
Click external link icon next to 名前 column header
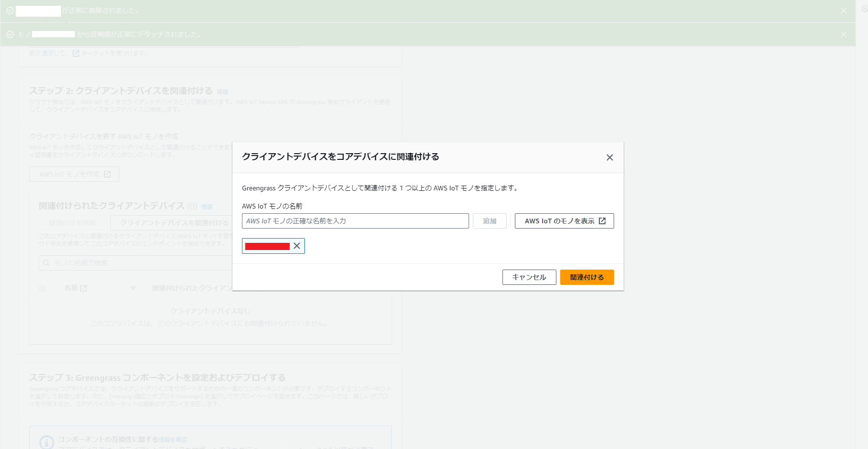pyautogui.click(x=84, y=288)
